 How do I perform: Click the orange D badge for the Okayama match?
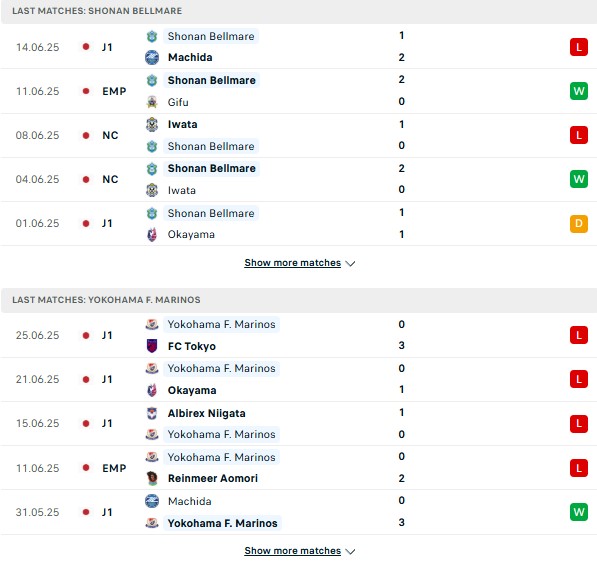[x=579, y=223]
